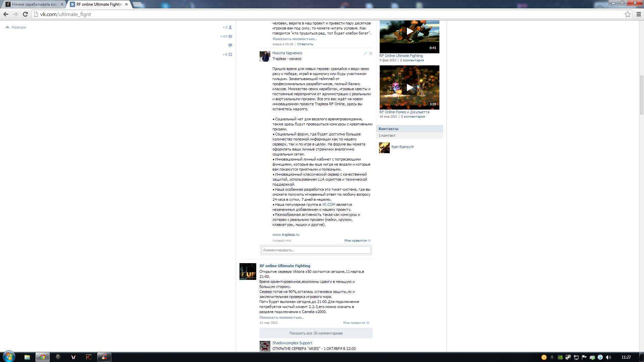Open a new browser tab
The height and width of the screenshot is (362, 644).
pos(138,4)
